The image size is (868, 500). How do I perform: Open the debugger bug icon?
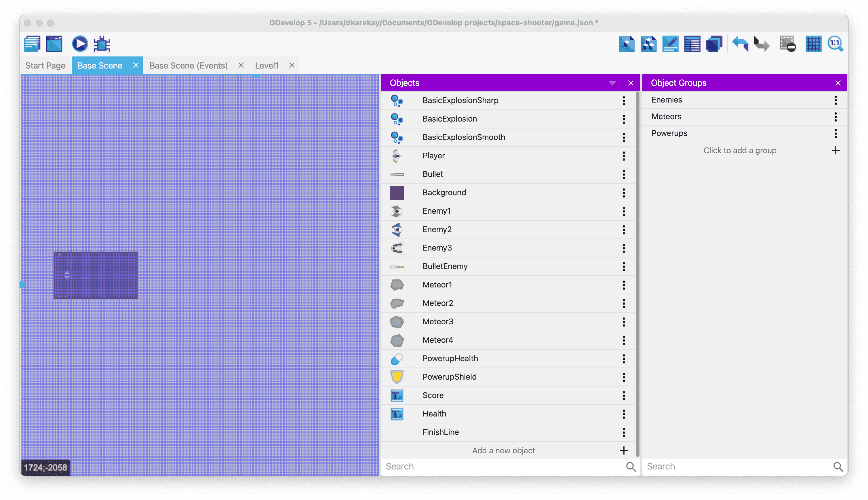tap(102, 44)
